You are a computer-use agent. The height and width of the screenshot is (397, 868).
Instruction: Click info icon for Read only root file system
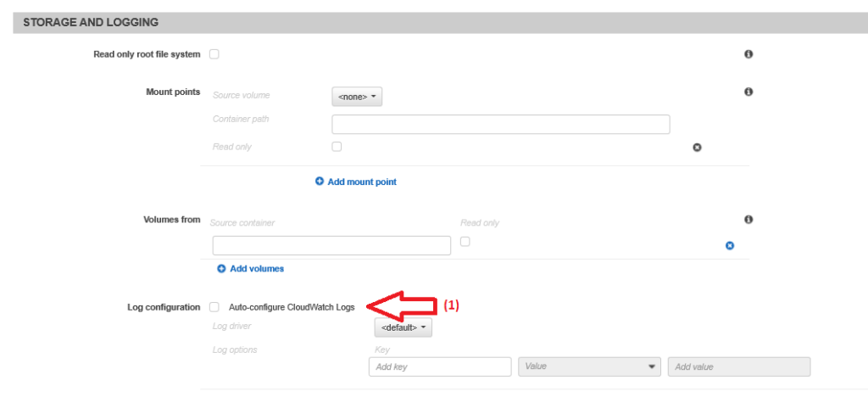[x=748, y=54]
